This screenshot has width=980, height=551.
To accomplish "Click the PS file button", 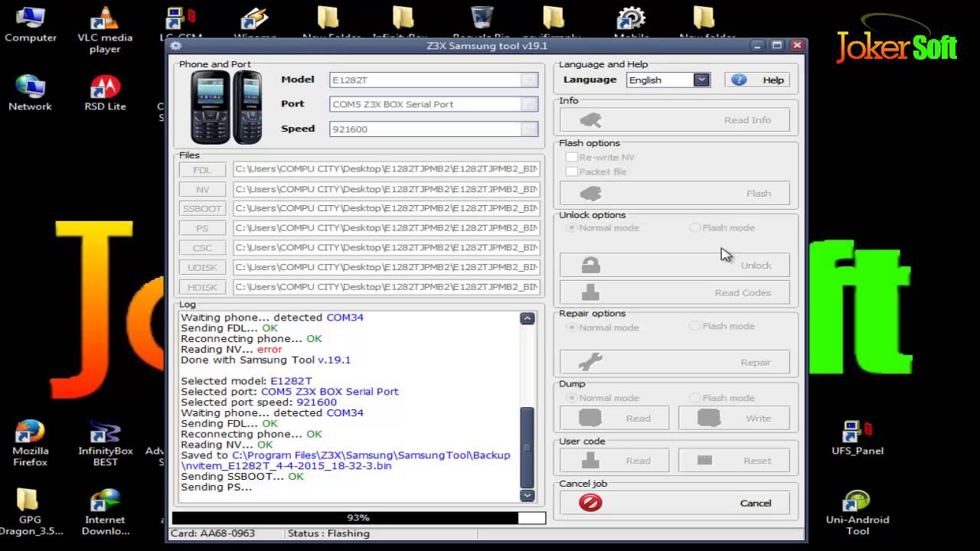I will pos(202,228).
